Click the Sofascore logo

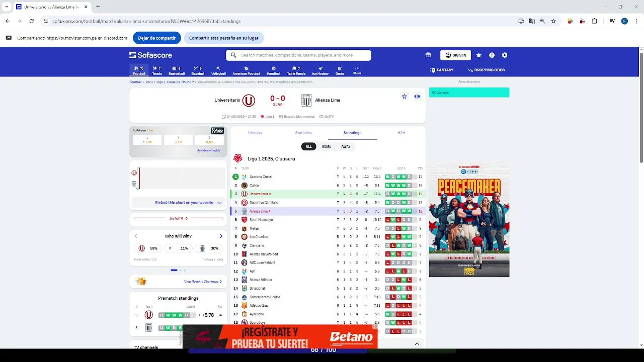click(x=150, y=55)
